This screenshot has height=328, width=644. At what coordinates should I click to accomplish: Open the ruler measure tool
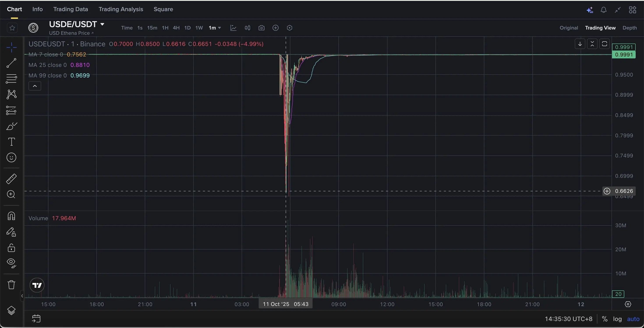[11, 179]
